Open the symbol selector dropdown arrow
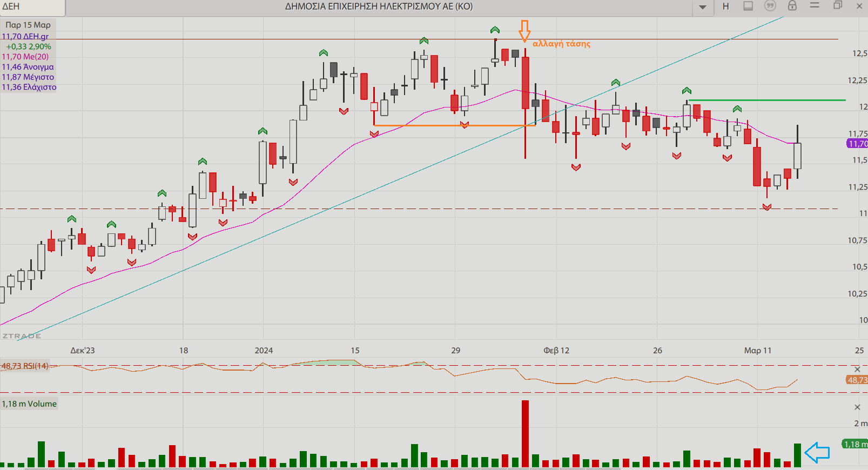The image size is (868, 470). [x=703, y=7]
